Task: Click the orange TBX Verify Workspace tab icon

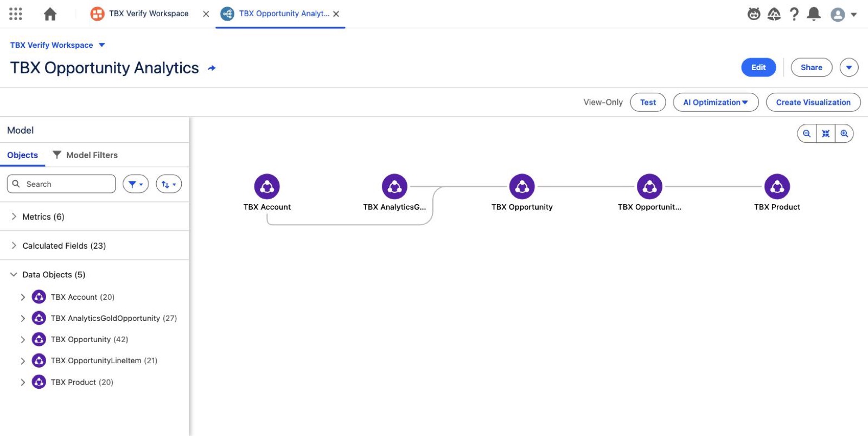Action: [x=97, y=14]
